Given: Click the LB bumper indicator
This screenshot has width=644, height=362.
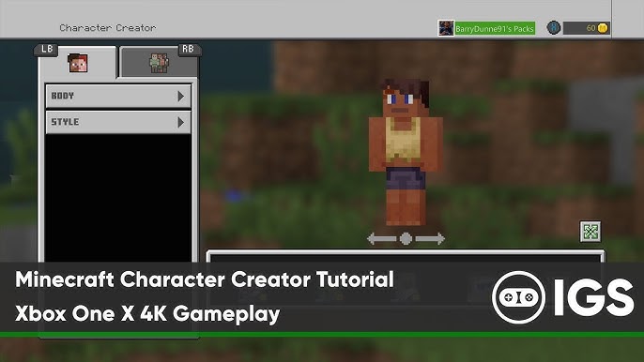Looking at the screenshot, I should [46, 50].
